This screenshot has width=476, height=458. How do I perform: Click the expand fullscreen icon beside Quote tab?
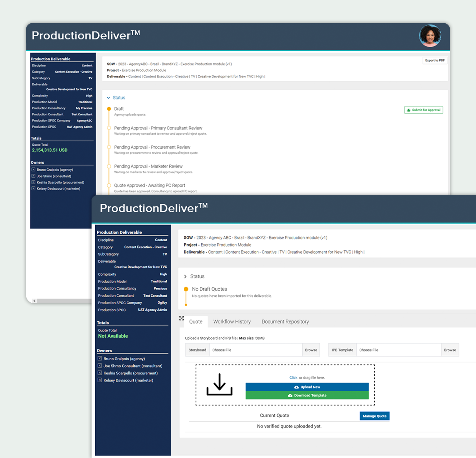(x=182, y=318)
